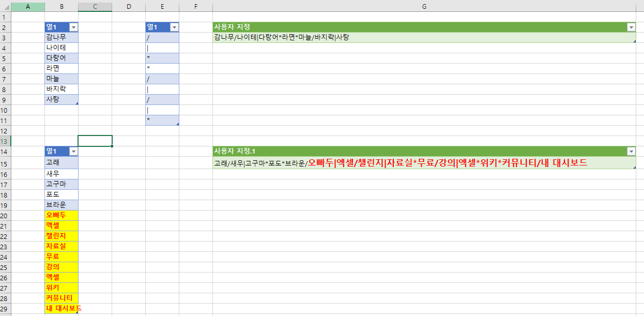Select the row 2 header
644x316 pixels.
5,27
